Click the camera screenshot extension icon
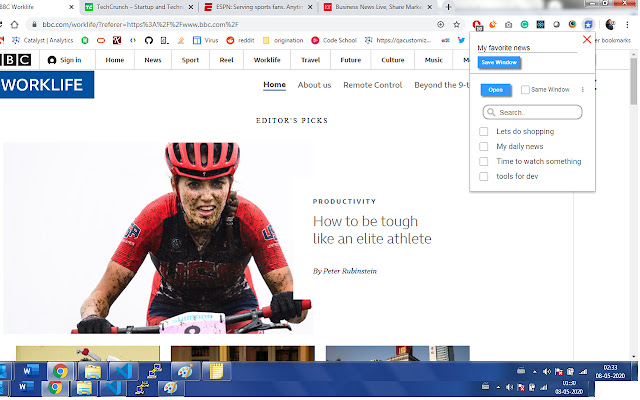This screenshot has width=640, height=400. [508, 25]
